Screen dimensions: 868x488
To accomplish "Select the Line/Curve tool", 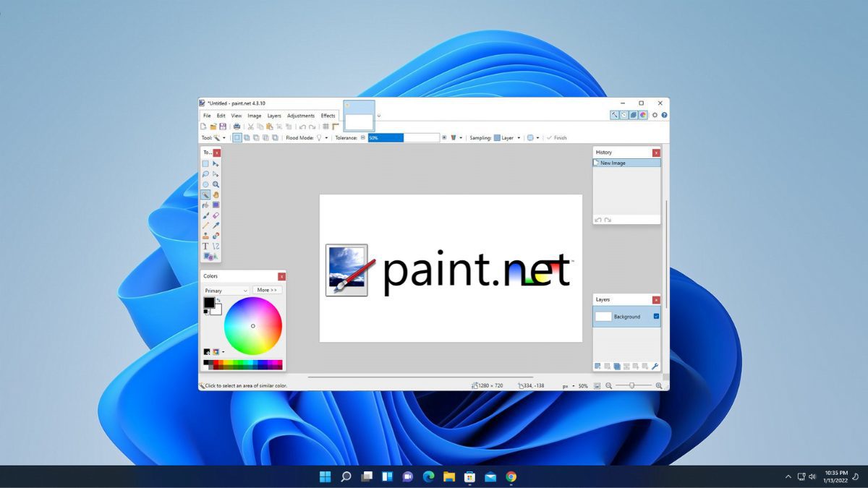I will click(x=216, y=247).
